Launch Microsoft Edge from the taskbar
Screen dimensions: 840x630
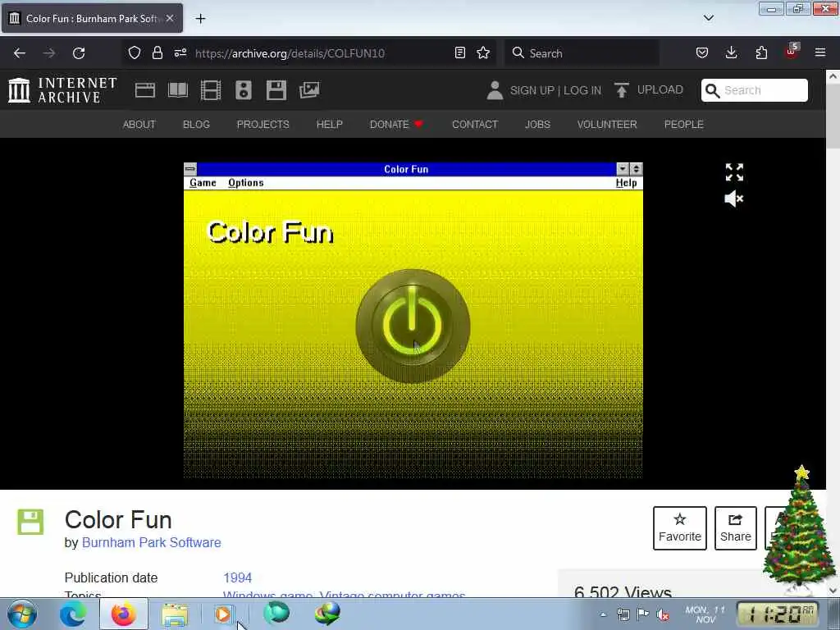coord(73,614)
